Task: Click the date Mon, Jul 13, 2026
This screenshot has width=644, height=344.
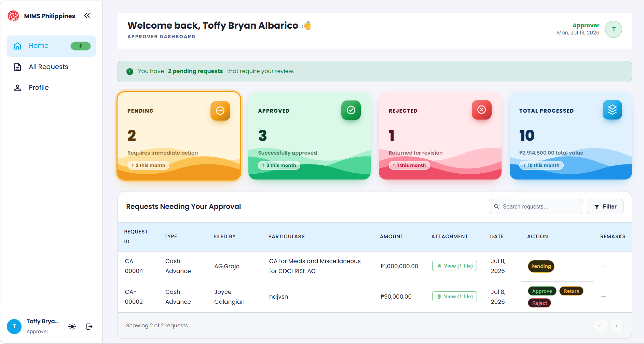Action: [x=578, y=33]
